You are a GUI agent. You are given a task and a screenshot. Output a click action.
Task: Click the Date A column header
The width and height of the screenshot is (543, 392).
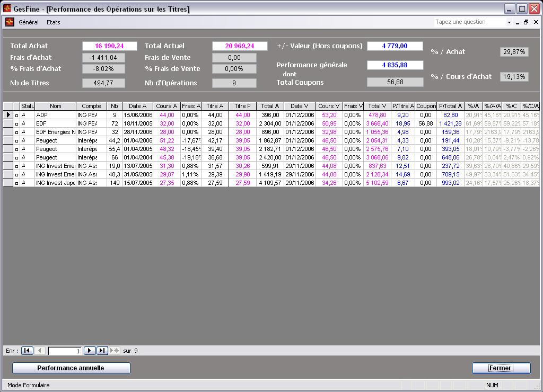coord(137,106)
